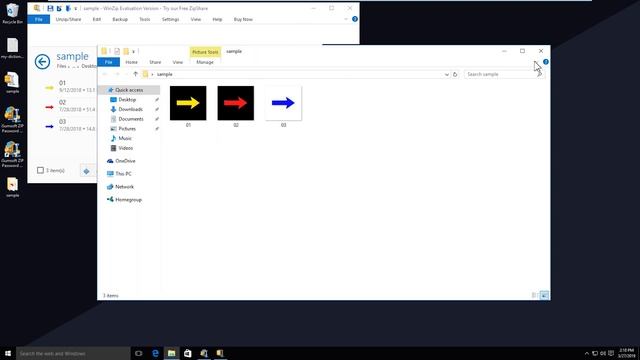Screen dimensions: 640x360
Task: Click the New folder icon in Explorer title bar
Action: point(126,51)
